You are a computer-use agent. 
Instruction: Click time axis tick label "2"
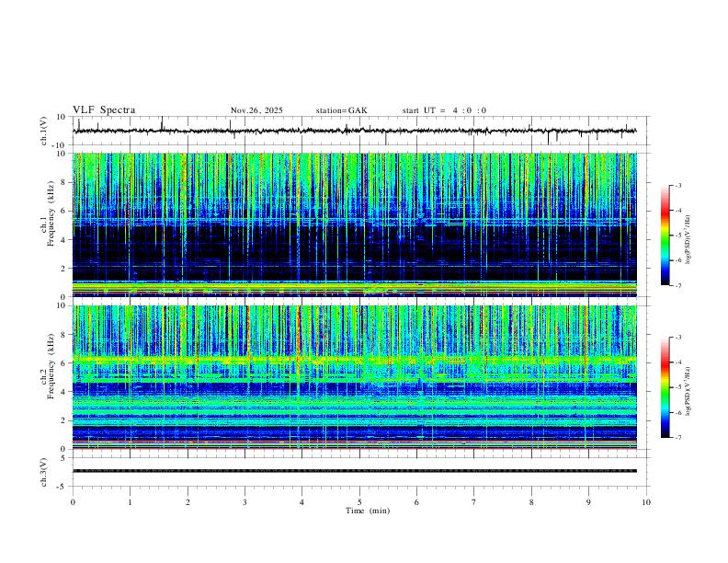(188, 502)
